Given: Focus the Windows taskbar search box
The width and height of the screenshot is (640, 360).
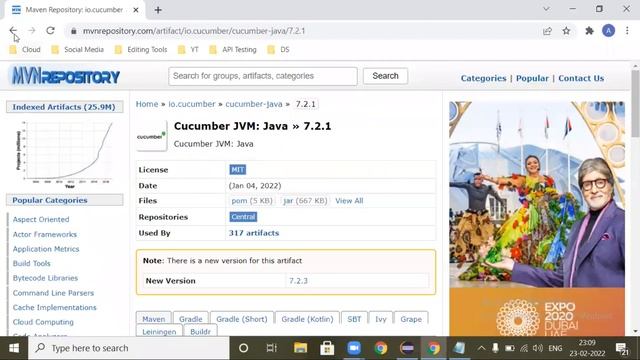Looking at the screenshot, I should [x=129, y=348].
